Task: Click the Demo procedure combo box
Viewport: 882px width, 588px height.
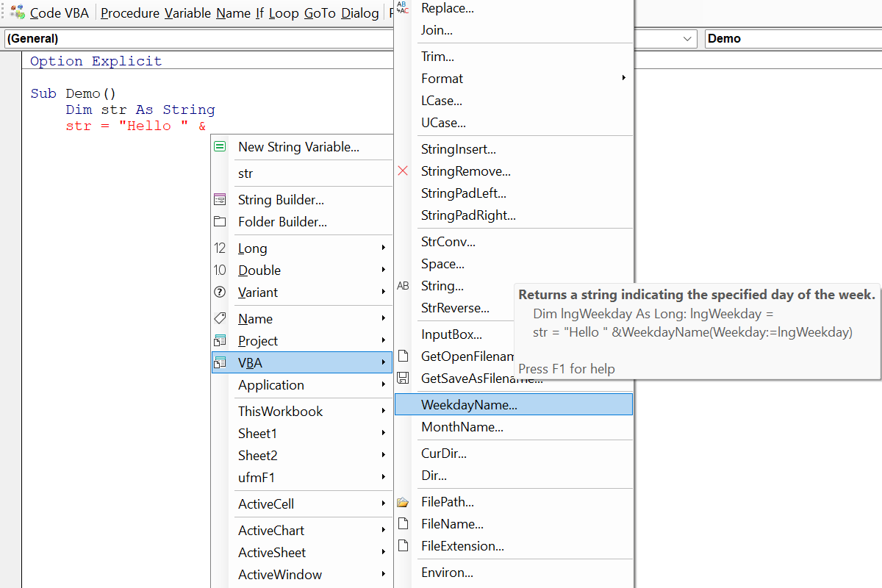Action: [x=792, y=38]
